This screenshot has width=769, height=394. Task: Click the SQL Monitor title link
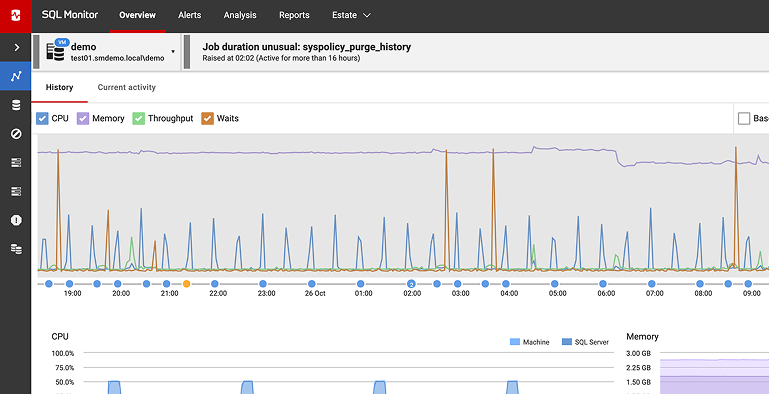click(70, 15)
